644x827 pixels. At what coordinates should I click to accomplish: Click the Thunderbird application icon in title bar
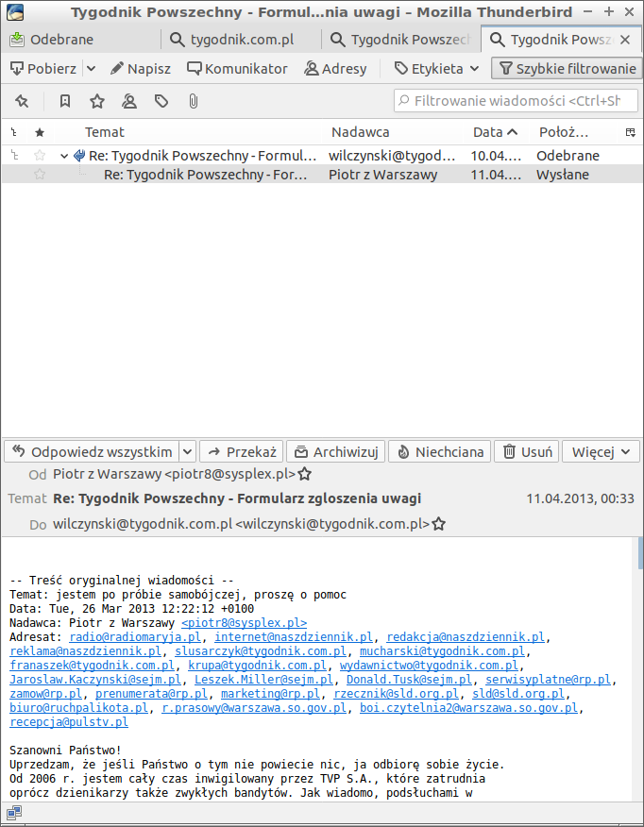point(15,11)
